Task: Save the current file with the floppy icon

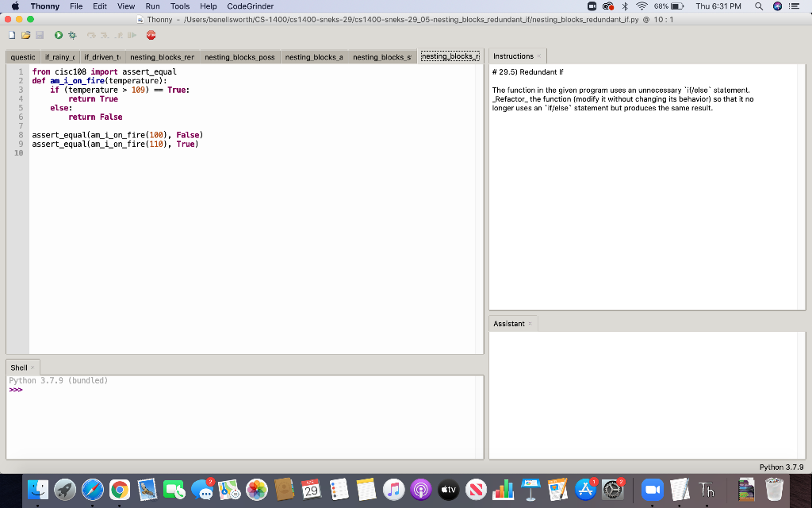Action: (x=40, y=35)
